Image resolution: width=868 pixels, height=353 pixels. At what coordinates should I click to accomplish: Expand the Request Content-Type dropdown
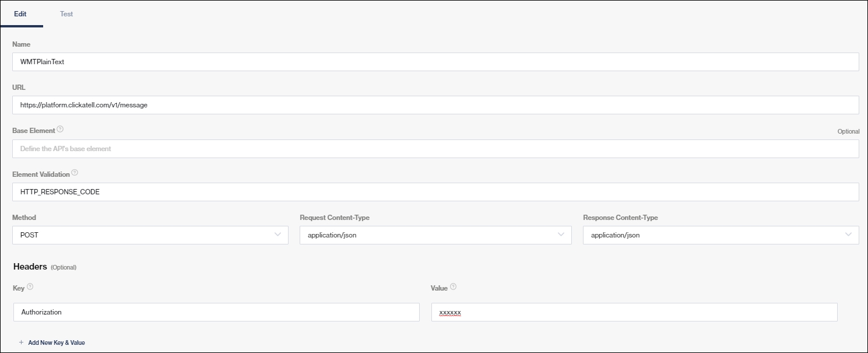pyautogui.click(x=435, y=235)
